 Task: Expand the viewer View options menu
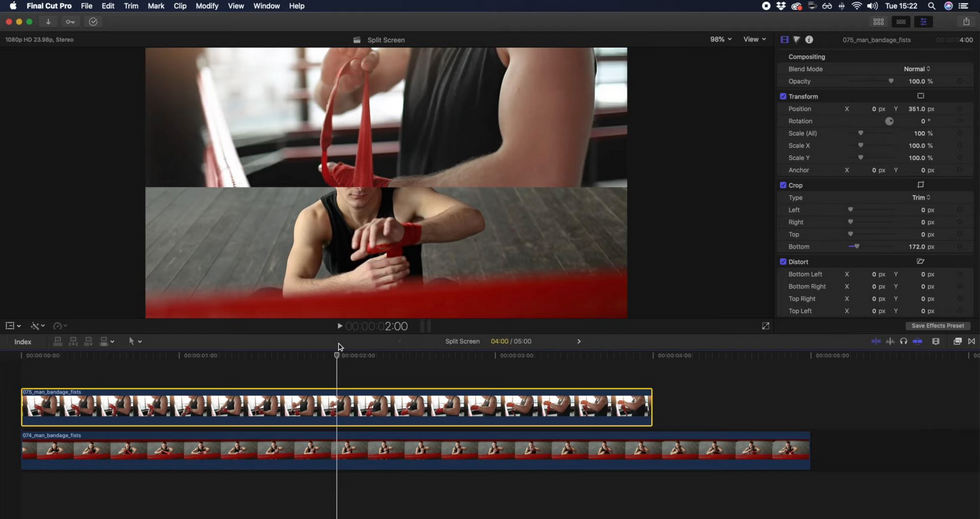(x=754, y=40)
